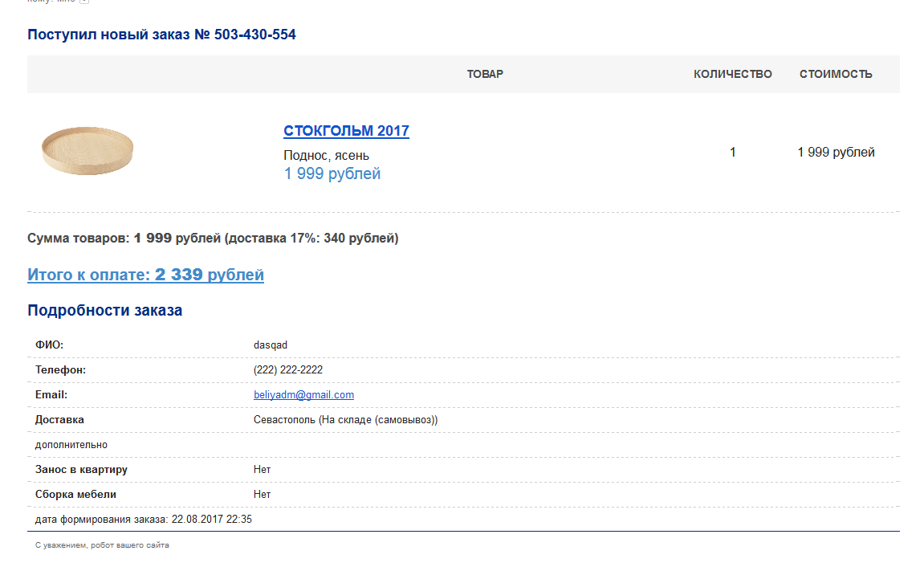Click the Телефон: field label

(x=60, y=370)
